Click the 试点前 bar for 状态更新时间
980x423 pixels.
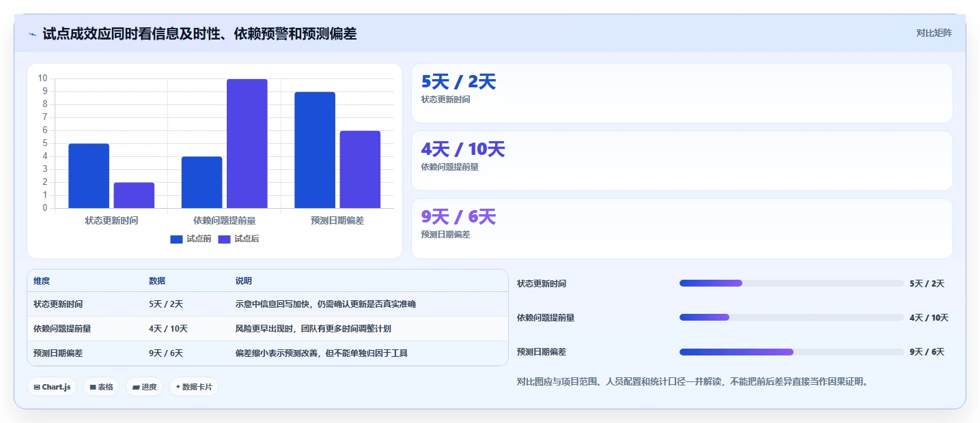(x=89, y=176)
